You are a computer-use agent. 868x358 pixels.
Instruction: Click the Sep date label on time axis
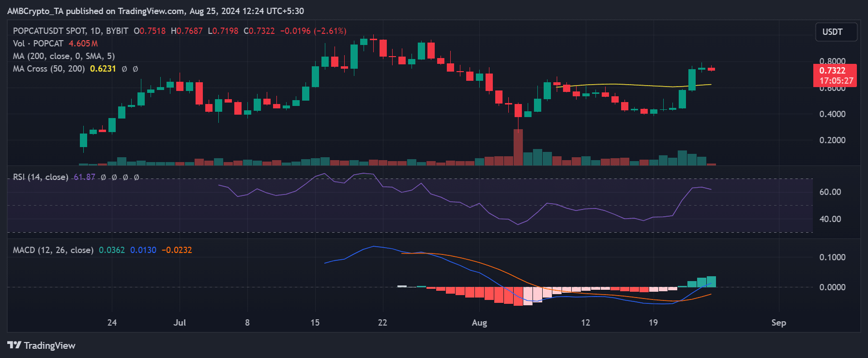(779, 323)
